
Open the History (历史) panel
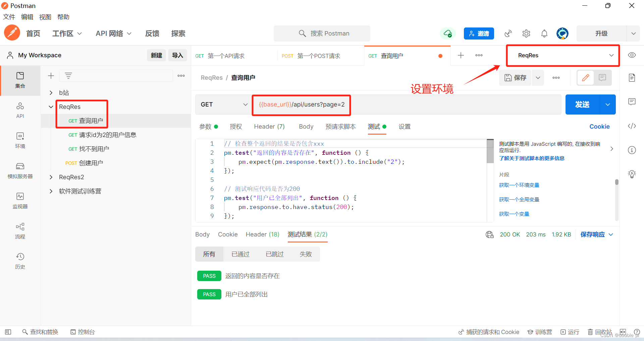point(20,261)
